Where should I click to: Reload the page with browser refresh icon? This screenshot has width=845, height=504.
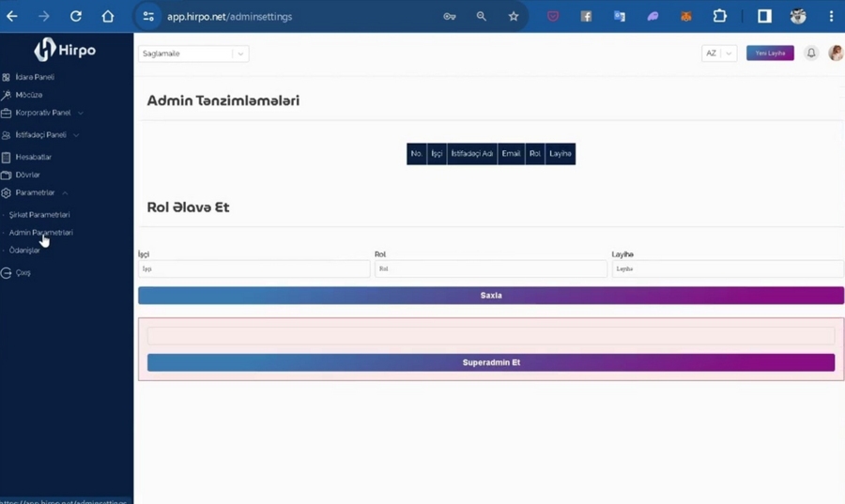(x=76, y=16)
